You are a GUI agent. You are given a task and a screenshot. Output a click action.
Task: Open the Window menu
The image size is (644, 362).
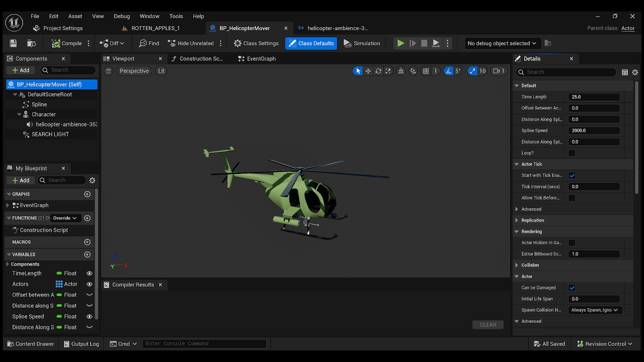point(149,16)
